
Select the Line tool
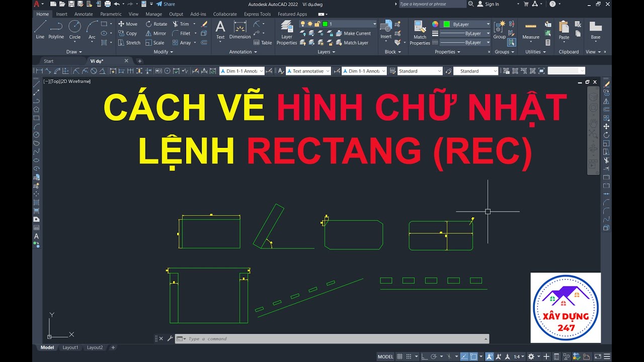[40, 29]
